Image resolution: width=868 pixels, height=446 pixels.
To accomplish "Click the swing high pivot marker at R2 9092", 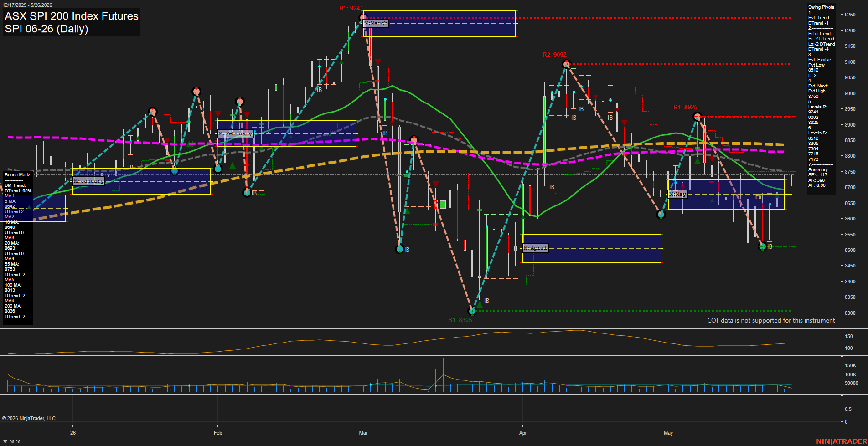I will [567, 64].
